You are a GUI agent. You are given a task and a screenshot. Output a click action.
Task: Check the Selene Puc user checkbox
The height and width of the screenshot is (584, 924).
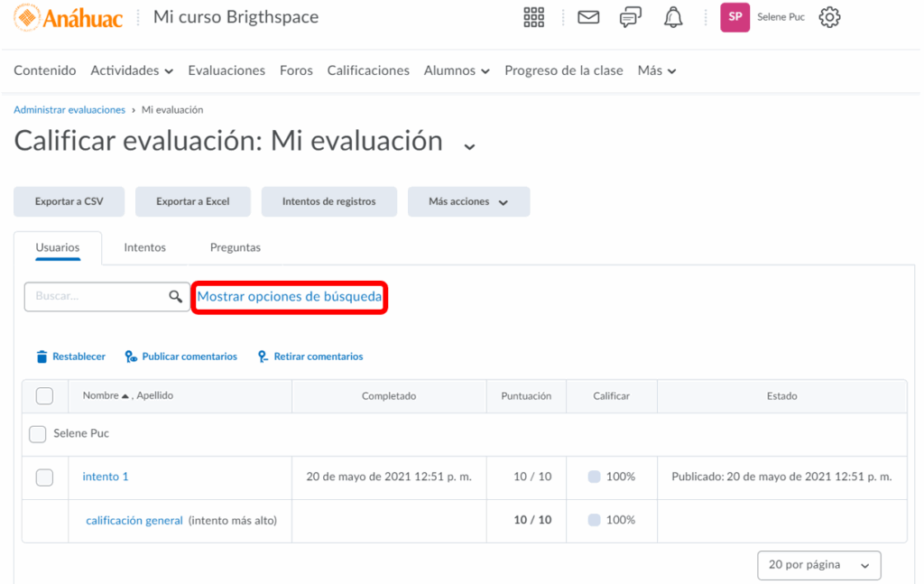pyautogui.click(x=37, y=434)
